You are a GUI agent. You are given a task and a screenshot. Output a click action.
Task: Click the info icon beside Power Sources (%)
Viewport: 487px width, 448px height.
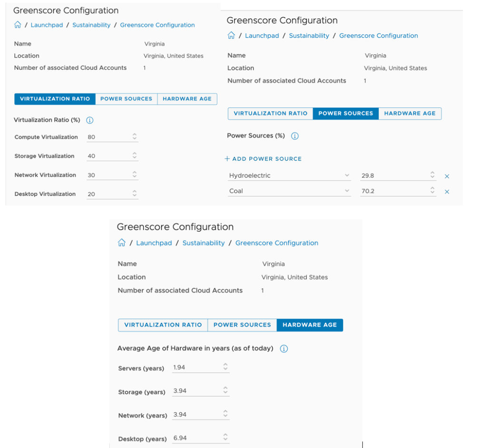tap(294, 136)
